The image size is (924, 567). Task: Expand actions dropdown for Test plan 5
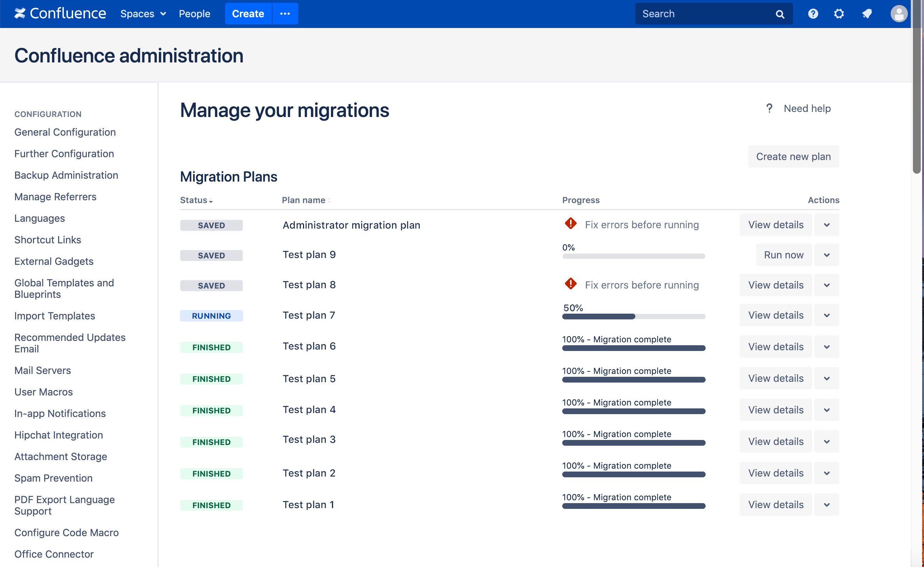[x=826, y=378]
